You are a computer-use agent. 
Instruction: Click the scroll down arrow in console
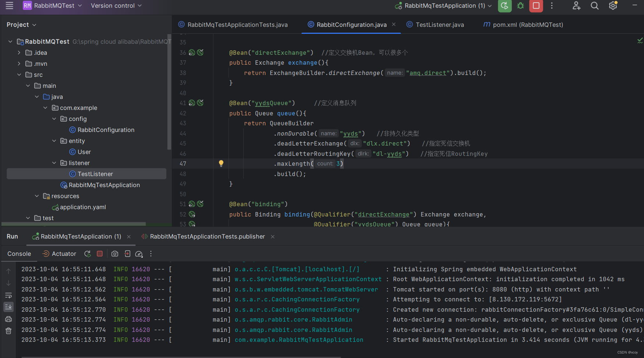tap(8, 283)
